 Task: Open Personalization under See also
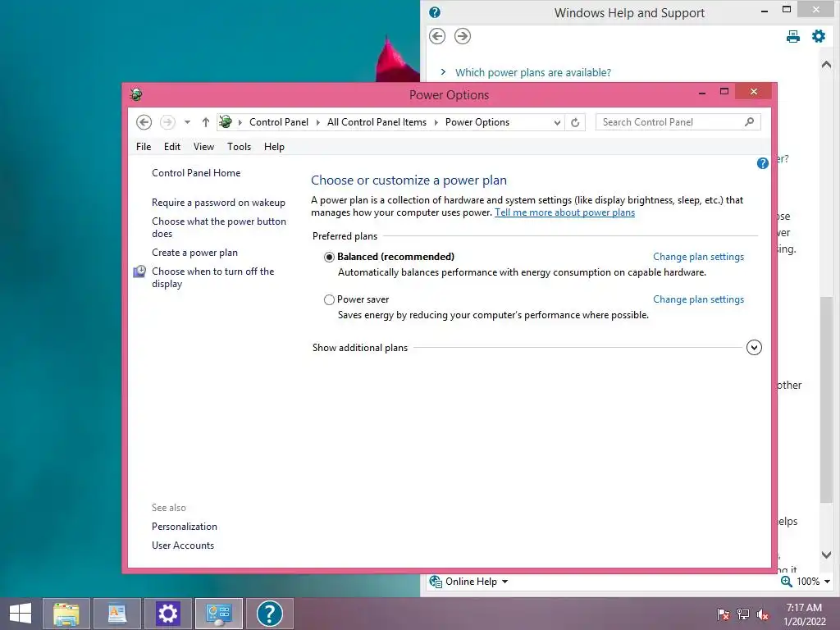point(185,527)
